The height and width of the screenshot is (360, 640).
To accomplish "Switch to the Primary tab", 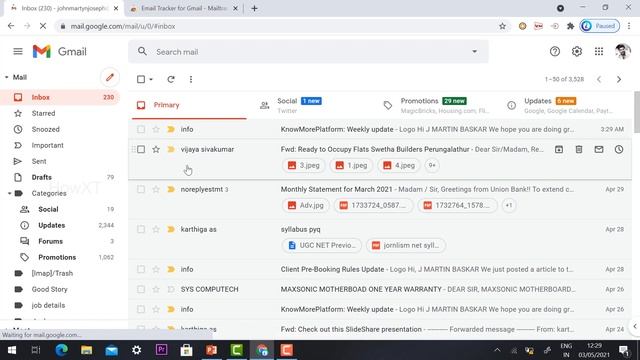I will click(189, 105).
